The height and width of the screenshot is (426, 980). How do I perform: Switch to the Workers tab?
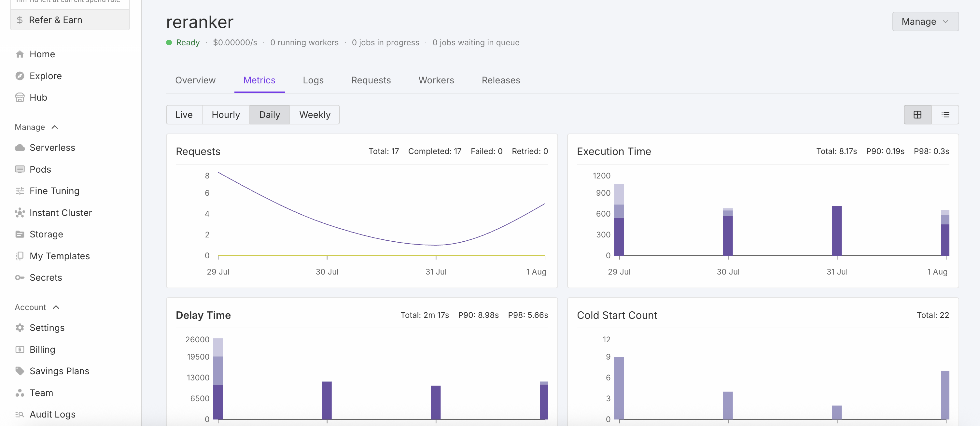436,80
